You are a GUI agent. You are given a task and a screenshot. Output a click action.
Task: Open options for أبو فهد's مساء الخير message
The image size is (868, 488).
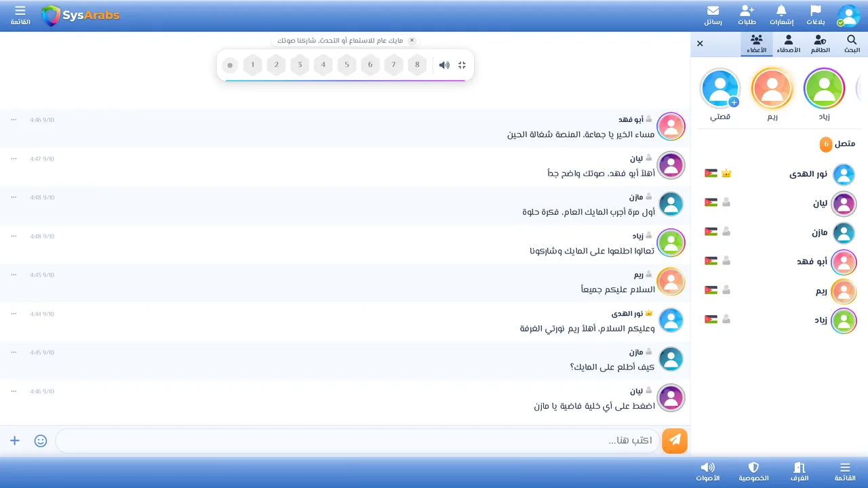14,120
